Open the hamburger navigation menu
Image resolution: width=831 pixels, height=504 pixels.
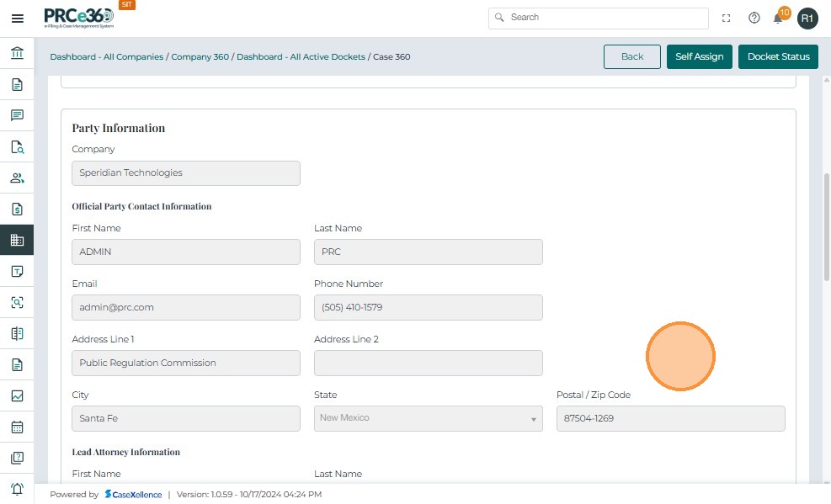(17, 18)
